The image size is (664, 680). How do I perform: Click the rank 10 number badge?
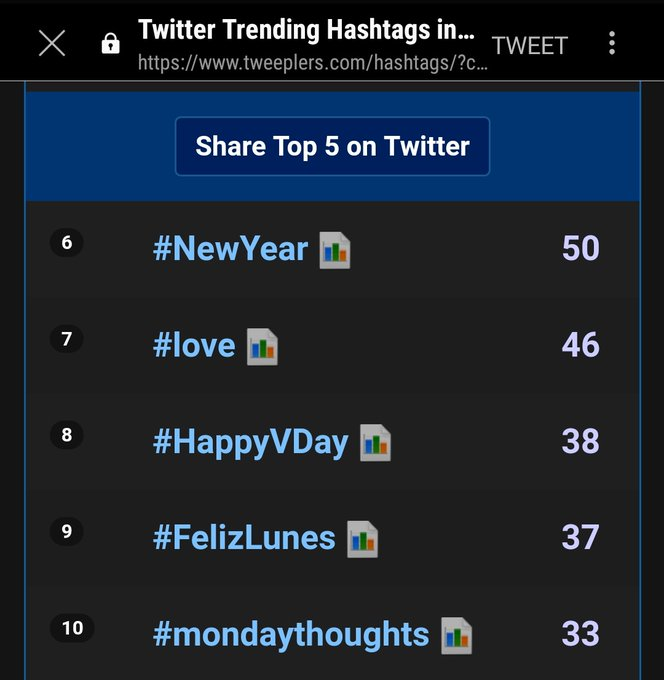pos(72,628)
